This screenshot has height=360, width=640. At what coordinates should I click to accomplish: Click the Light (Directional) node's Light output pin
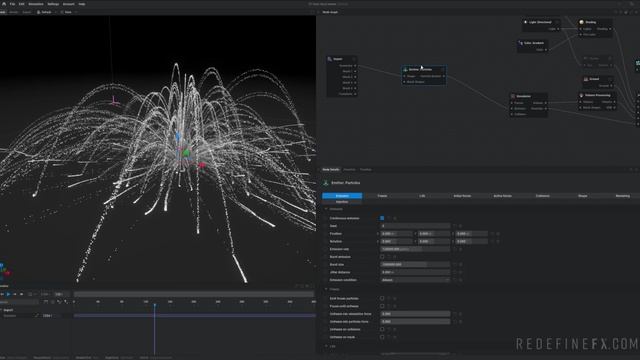(558, 29)
